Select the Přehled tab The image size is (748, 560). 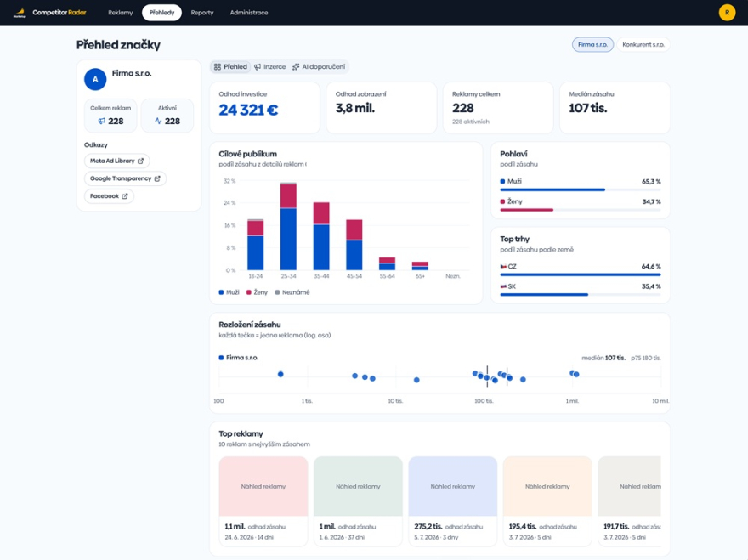pyautogui.click(x=231, y=67)
